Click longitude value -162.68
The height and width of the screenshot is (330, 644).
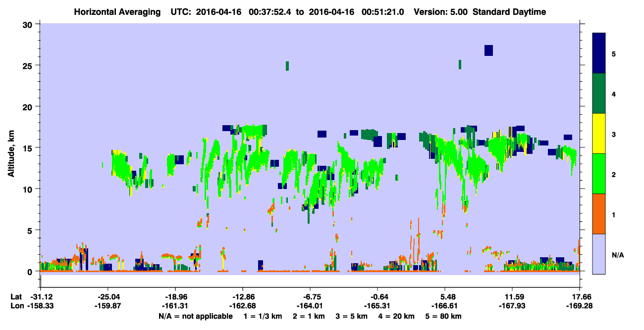click(242, 306)
